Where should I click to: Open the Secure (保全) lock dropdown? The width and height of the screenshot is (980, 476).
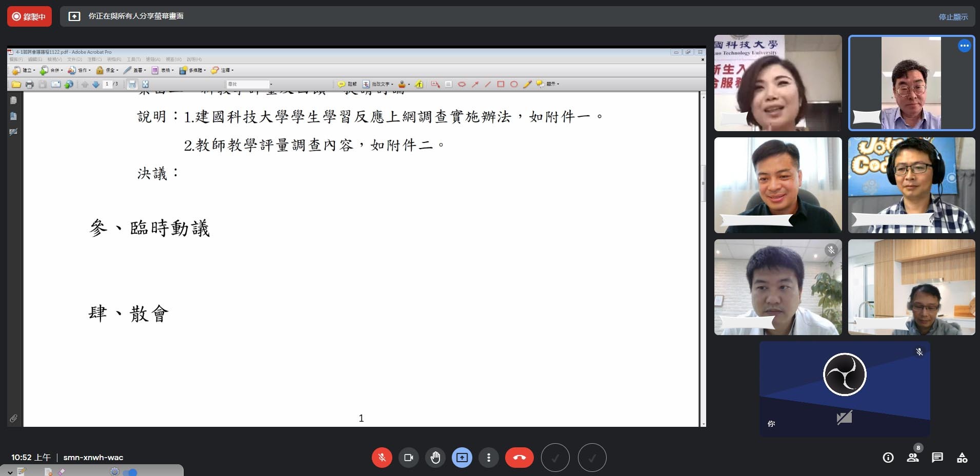(x=107, y=70)
